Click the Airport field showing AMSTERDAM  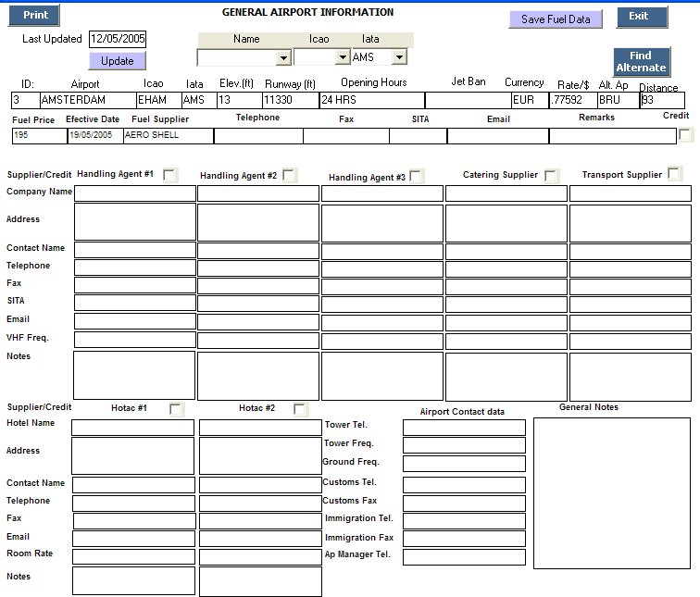tap(88, 100)
